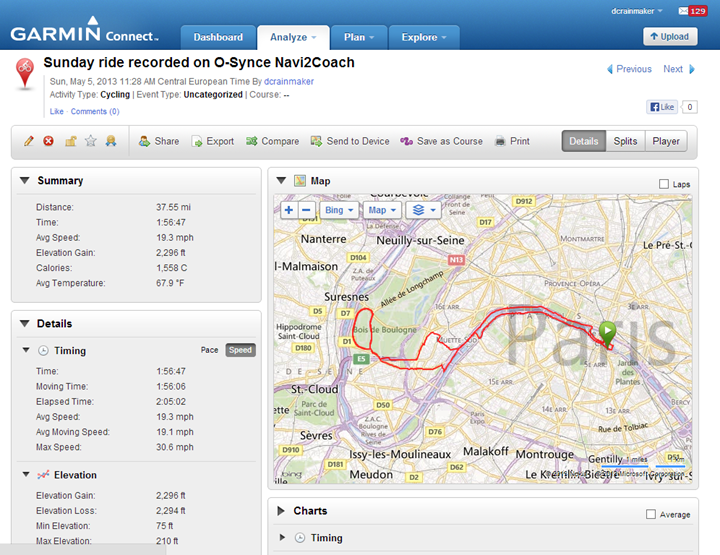
Task: Click the pencil edit icon
Action: pyautogui.click(x=28, y=141)
